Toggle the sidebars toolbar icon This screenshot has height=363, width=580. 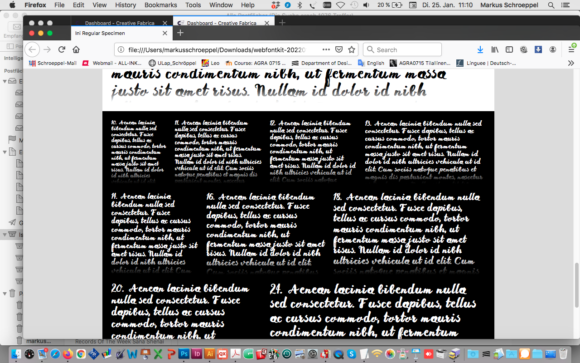coord(509,50)
